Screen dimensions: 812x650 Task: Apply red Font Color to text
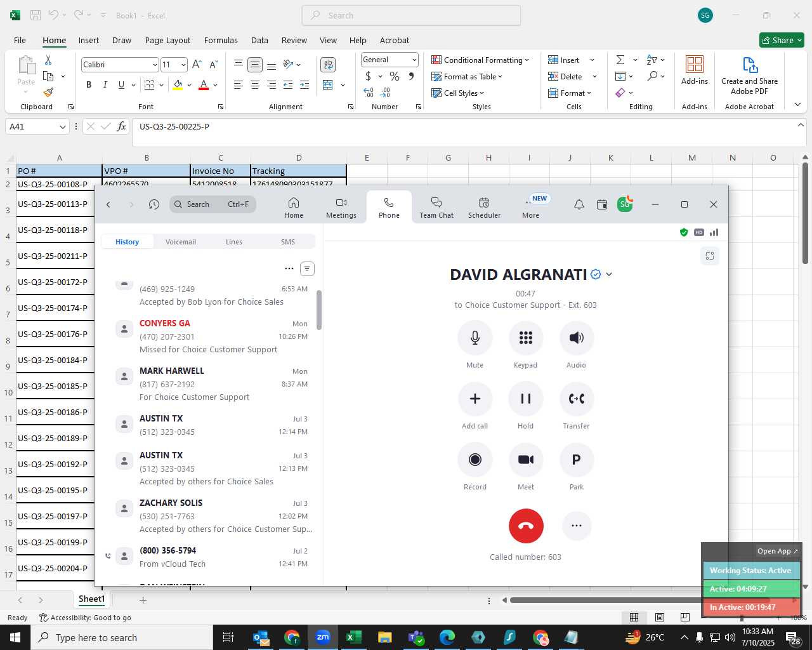click(204, 84)
